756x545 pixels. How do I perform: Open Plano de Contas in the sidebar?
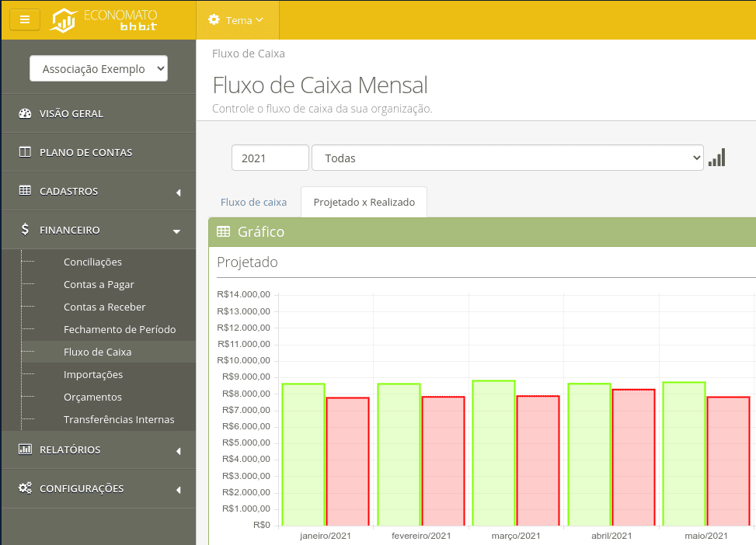coord(99,152)
